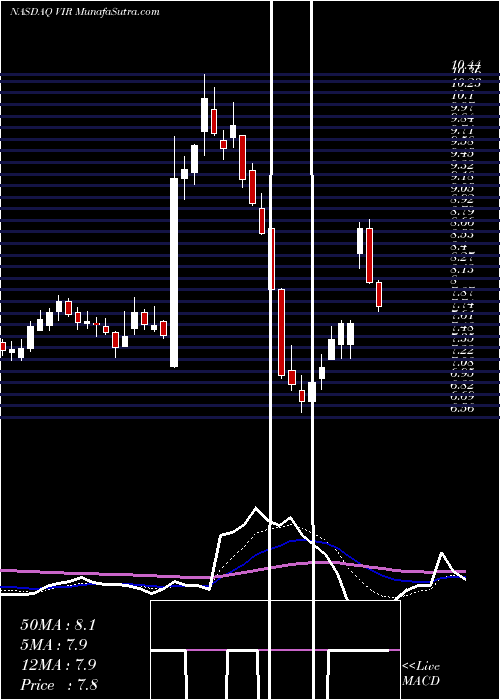Click the NASDAQ VIR MunafaSutra.com chart title
This screenshot has width=500, height=700.
(84, 12)
